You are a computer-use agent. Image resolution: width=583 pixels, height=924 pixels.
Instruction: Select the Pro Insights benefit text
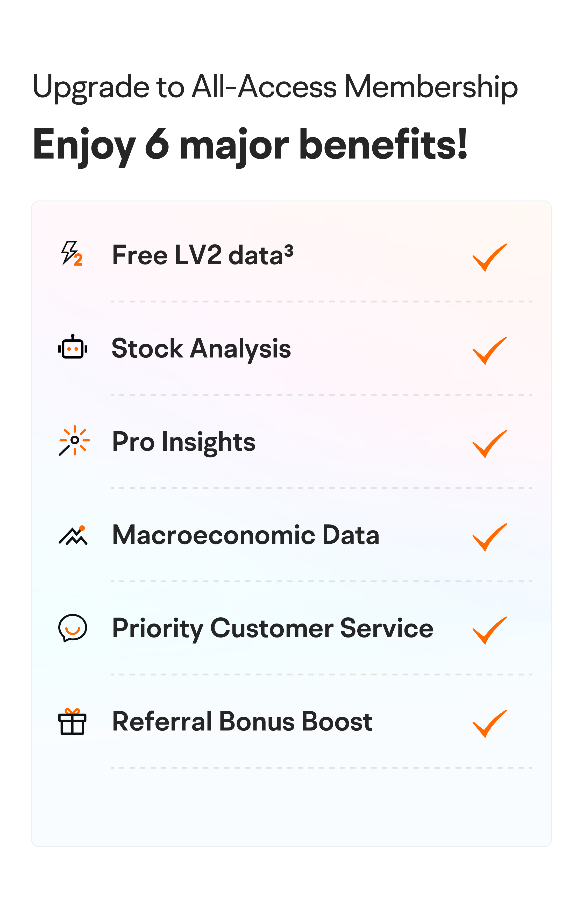click(x=183, y=442)
